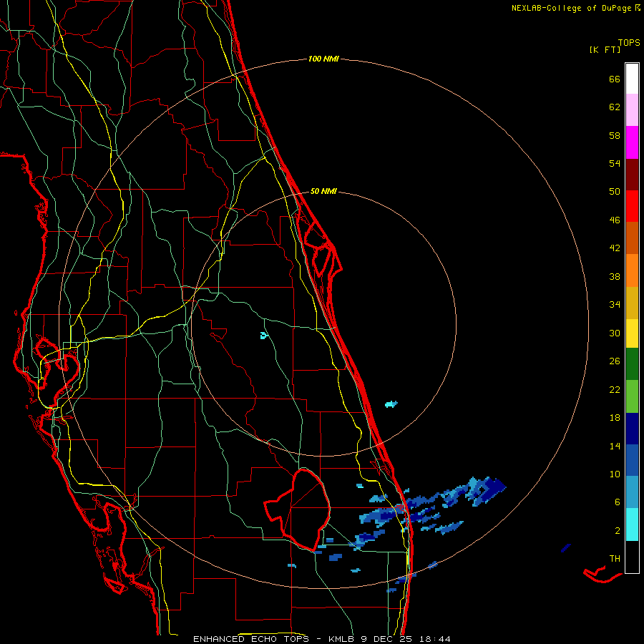The width and height of the screenshot is (644, 644).
Task: Click the dark green legend swatch
Action: 632,364
